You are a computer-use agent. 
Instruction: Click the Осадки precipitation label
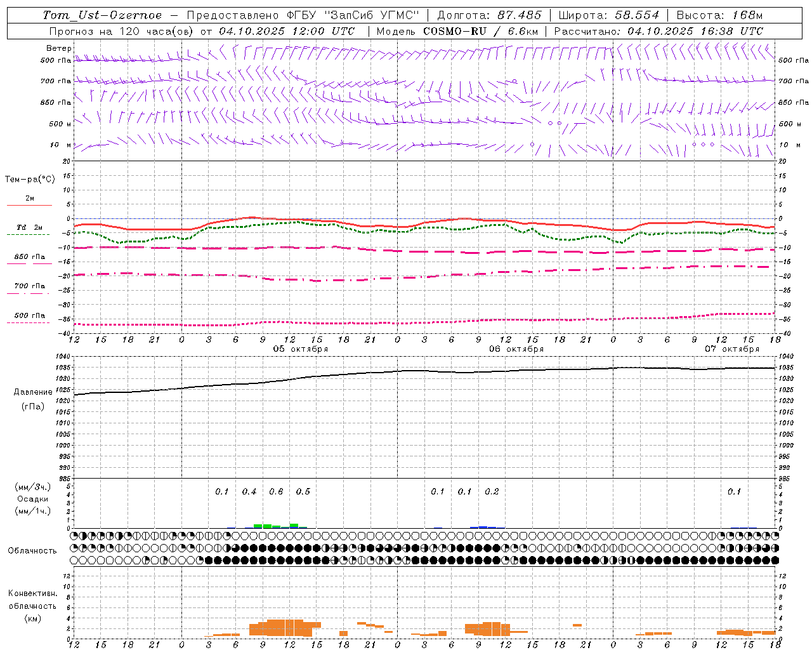33,499
